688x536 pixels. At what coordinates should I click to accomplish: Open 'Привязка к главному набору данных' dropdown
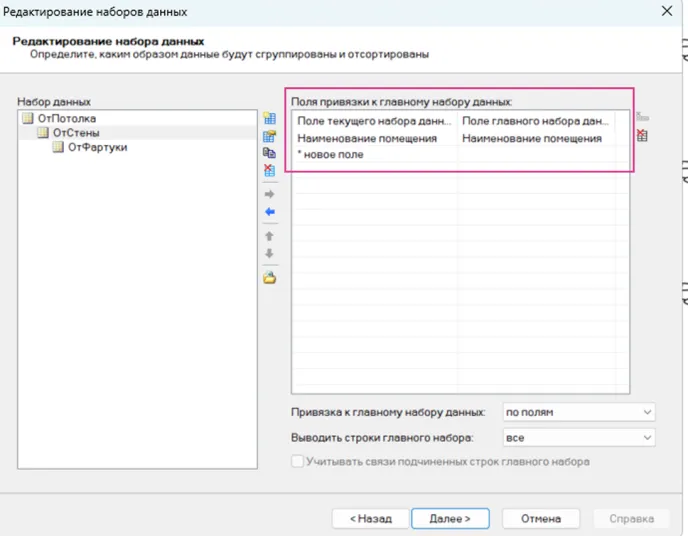click(x=578, y=412)
